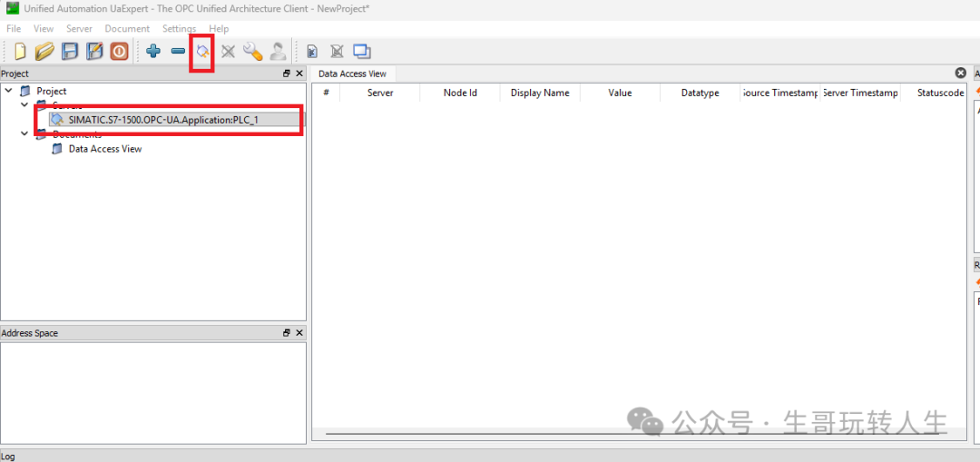Click the disconnect server crossed-plug icon
The height and width of the screenshot is (462, 980).
[x=228, y=51]
